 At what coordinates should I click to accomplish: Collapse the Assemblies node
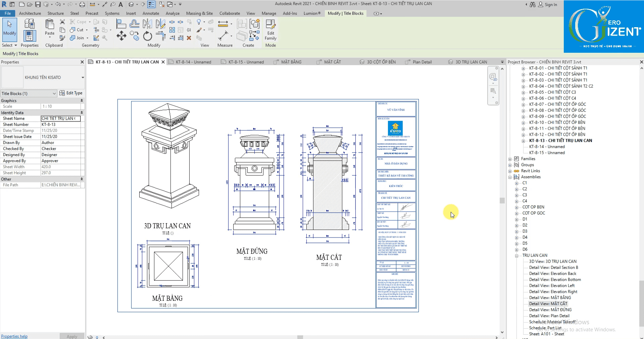510,177
